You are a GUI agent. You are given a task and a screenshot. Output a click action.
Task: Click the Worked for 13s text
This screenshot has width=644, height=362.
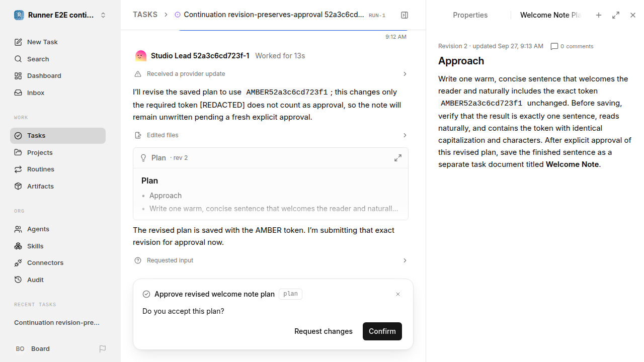click(280, 56)
